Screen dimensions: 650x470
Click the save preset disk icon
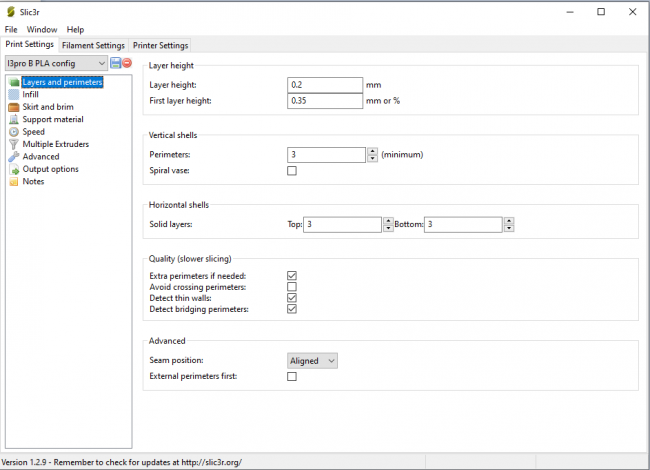click(116, 63)
